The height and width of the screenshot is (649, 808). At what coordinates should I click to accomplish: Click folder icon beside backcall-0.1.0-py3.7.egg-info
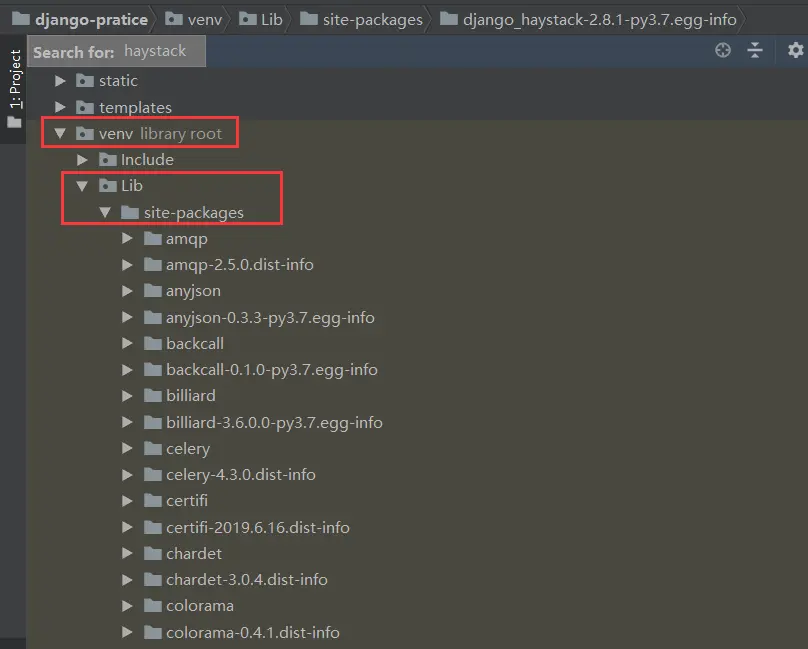(x=153, y=369)
